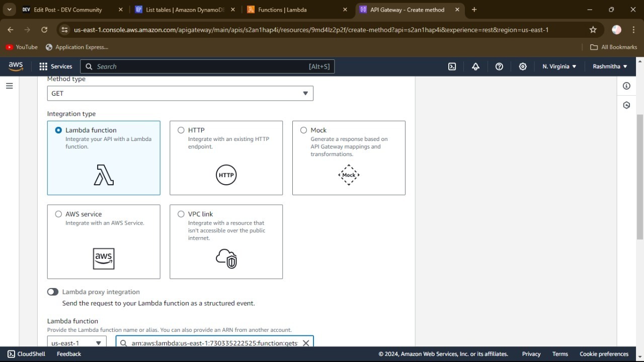
Task: Click the AWS service logo icon
Action: 104,259
